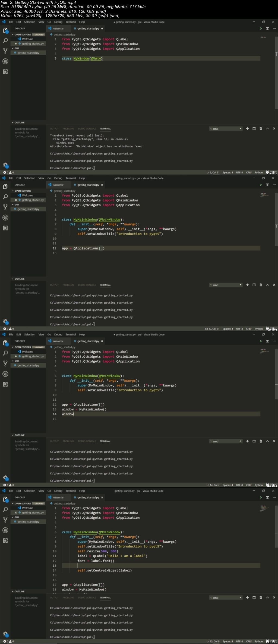Select DEBUG CONSOLE tab in Ln 12, Col 21 frame

87,285
